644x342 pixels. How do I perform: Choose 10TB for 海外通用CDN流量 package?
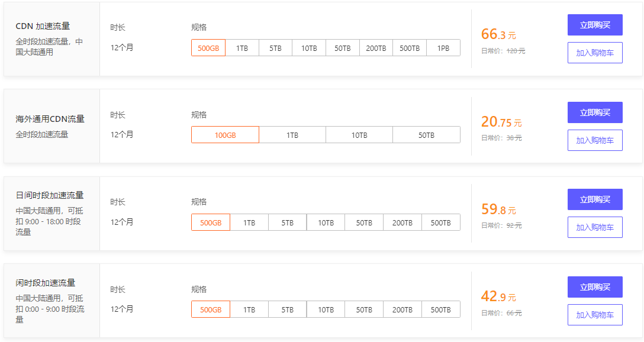click(359, 135)
